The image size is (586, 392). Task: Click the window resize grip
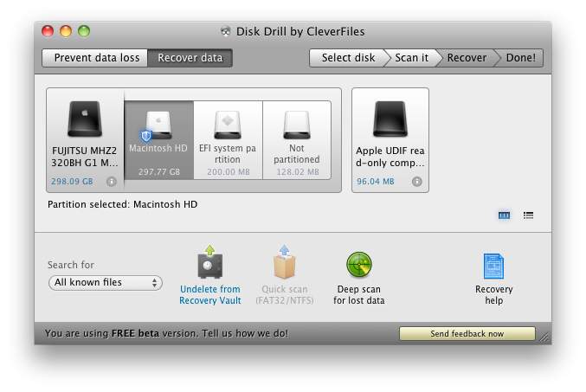tap(544, 337)
